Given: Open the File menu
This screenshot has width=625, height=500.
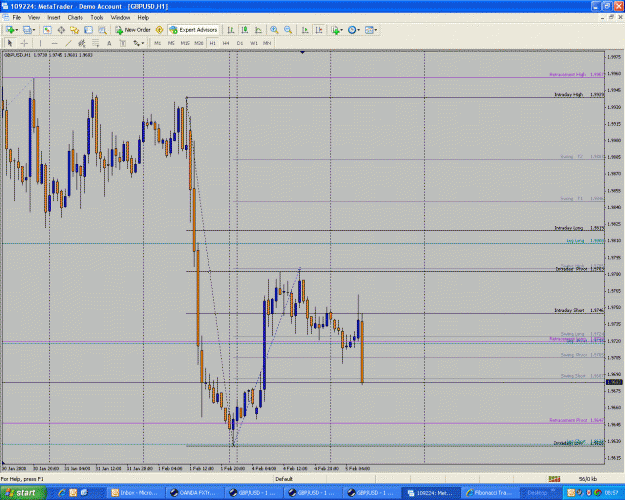Looking at the screenshot, I should (x=17, y=18).
